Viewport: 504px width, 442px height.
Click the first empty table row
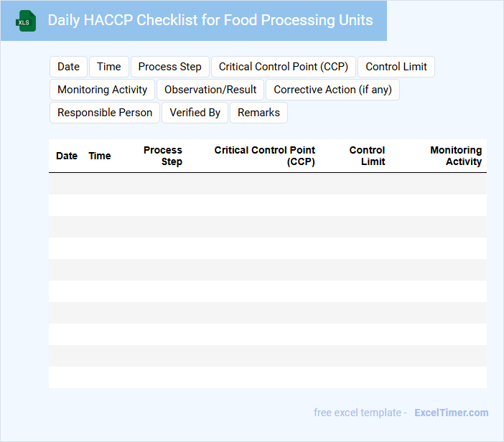tap(267, 184)
